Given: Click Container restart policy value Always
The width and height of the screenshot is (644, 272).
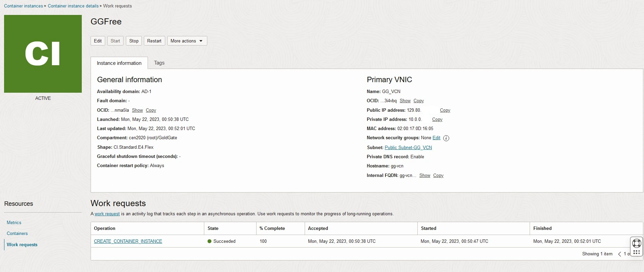Looking at the screenshot, I should 157,166.
